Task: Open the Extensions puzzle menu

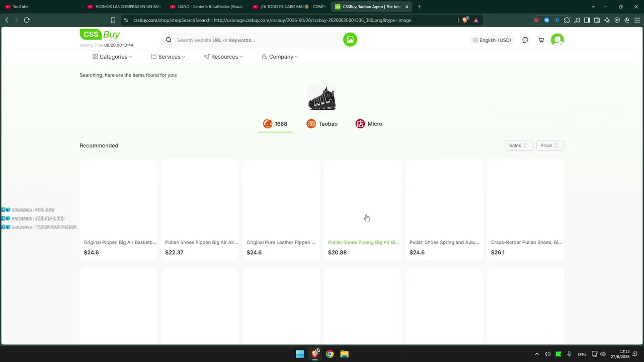Action: point(567,20)
